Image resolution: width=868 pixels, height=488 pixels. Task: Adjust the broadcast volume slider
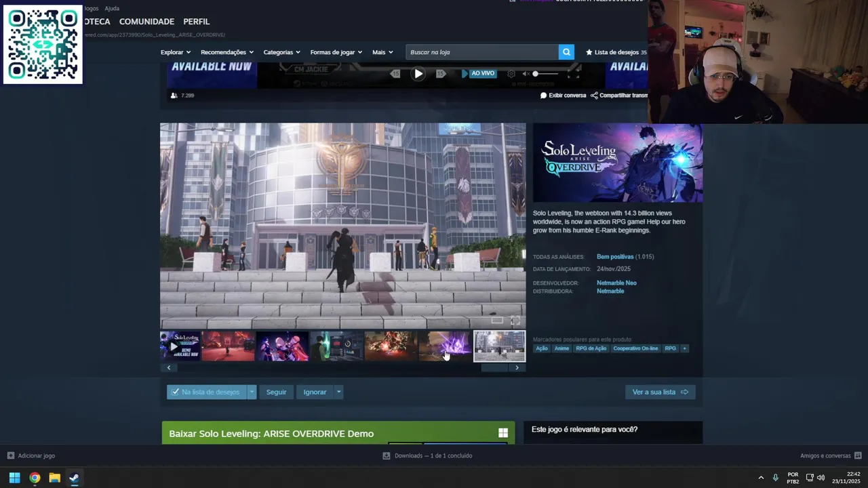[x=546, y=74]
